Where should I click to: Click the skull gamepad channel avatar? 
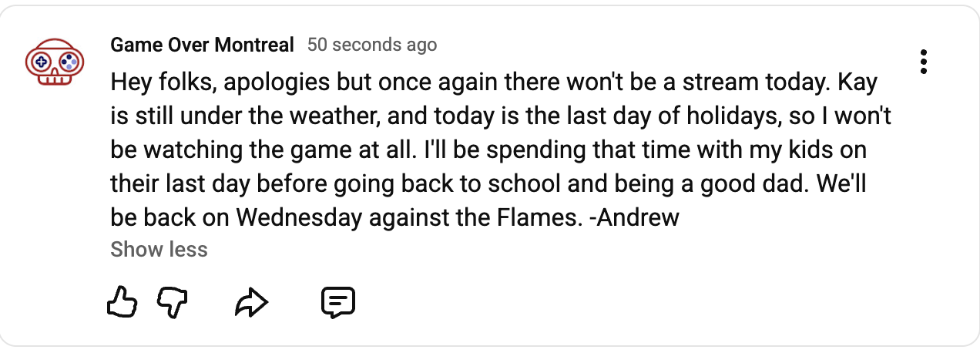point(49,63)
